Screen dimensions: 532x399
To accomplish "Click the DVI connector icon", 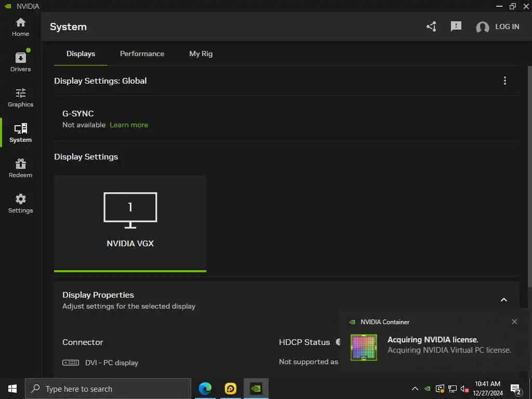I will tap(71, 363).
